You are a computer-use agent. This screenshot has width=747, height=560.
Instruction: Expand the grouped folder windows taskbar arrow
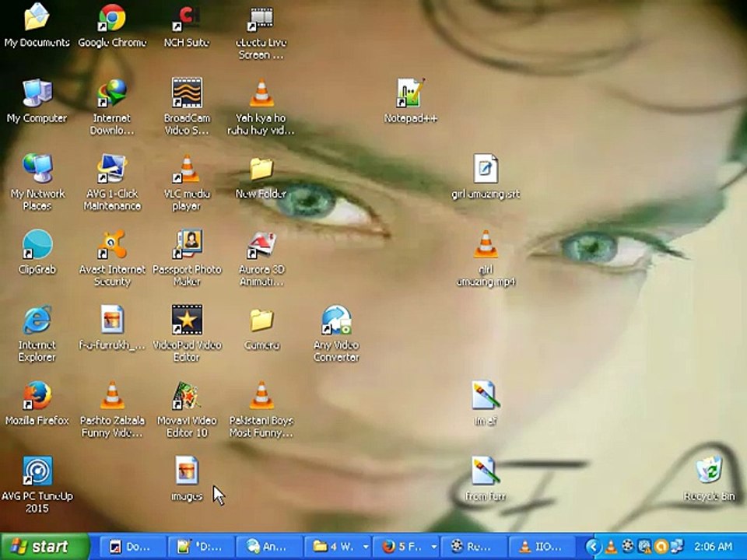pos(366,547)
